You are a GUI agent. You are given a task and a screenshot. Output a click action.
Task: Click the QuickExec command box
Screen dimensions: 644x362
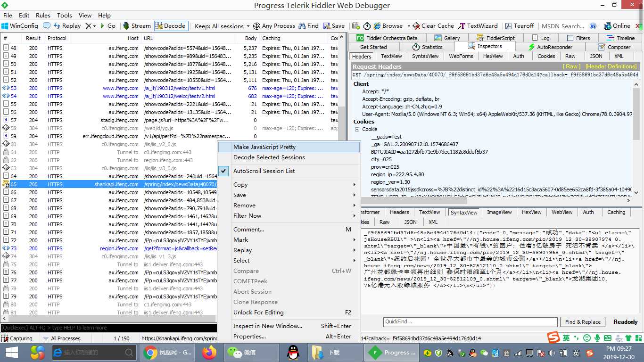coord(108,328)
